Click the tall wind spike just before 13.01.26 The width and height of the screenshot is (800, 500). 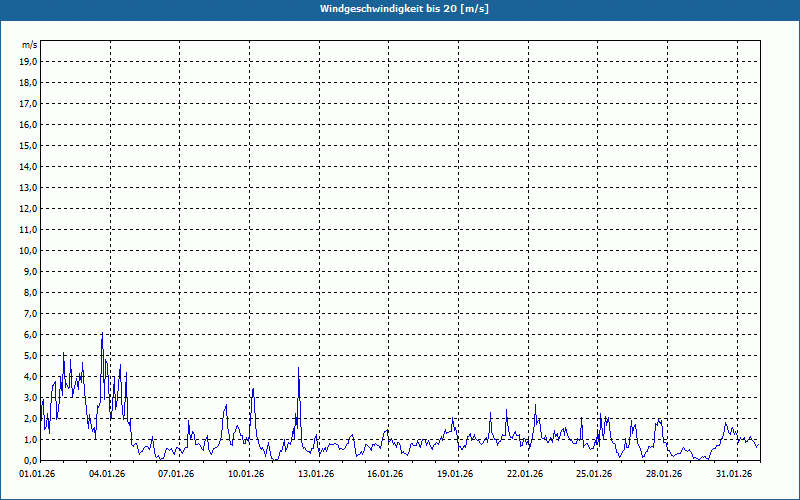299,369
